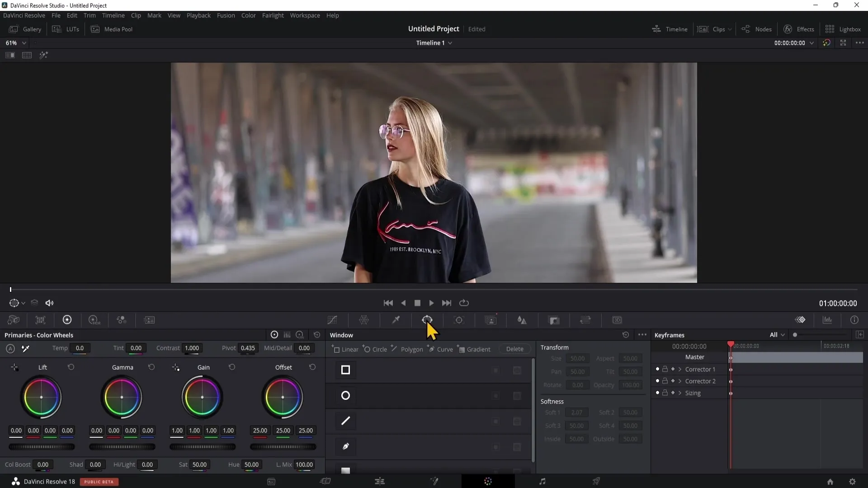Viewport: 868px width, 488px height.
Task: Open the Camera Raw palette icon
Action: tap(14, 320)
